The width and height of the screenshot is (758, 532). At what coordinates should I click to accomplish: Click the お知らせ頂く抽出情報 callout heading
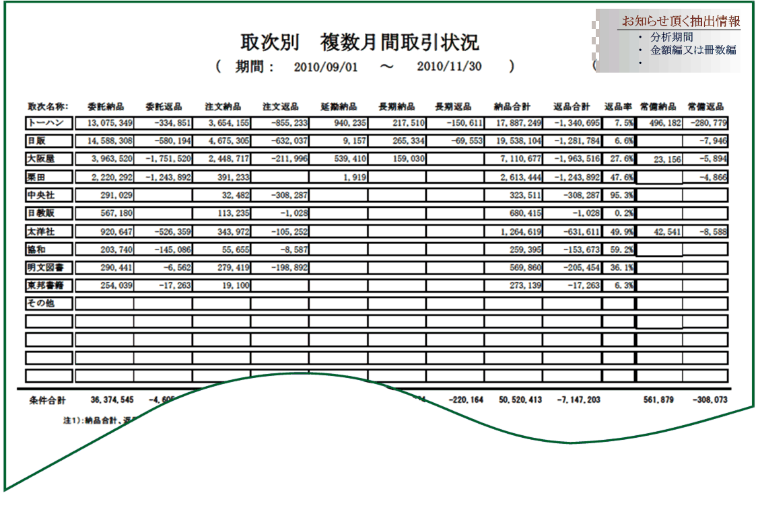[681, 21]
